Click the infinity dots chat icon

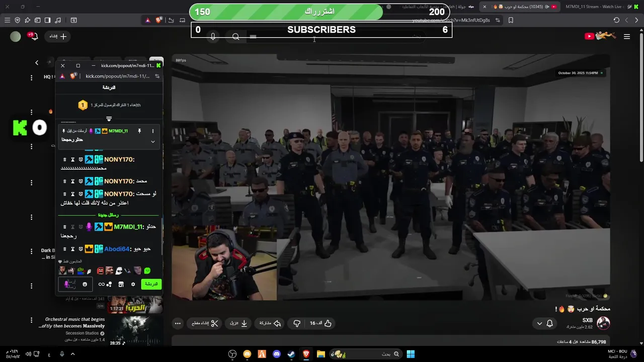tap(105, 284)
